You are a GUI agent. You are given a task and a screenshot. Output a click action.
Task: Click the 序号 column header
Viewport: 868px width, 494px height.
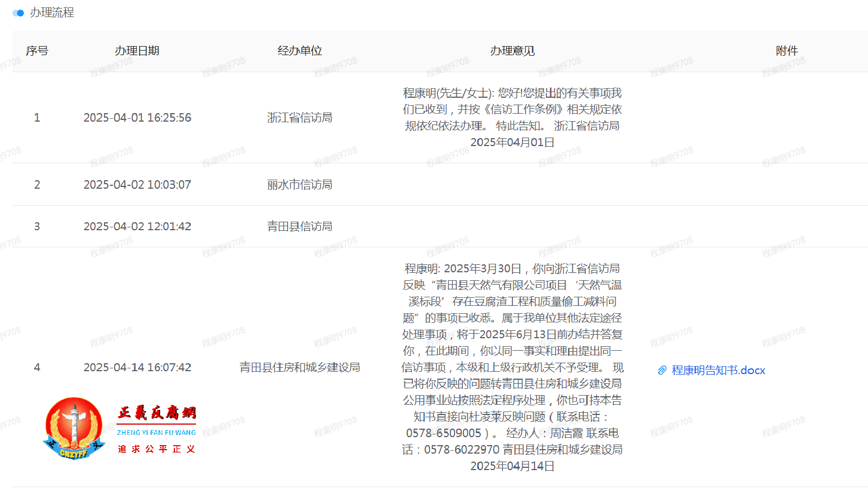pyautogui.click(x=37, y=51)
